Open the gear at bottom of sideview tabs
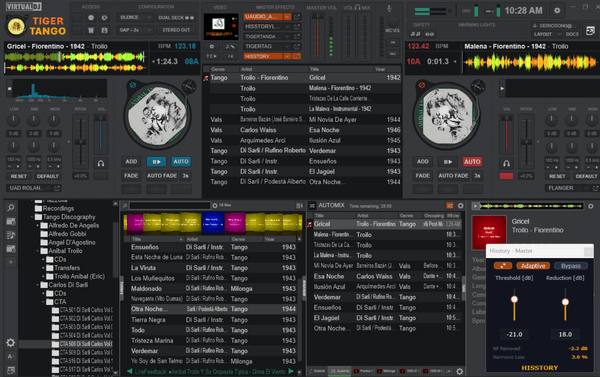Screen dimensions: 600x377 tap(460, 371)
